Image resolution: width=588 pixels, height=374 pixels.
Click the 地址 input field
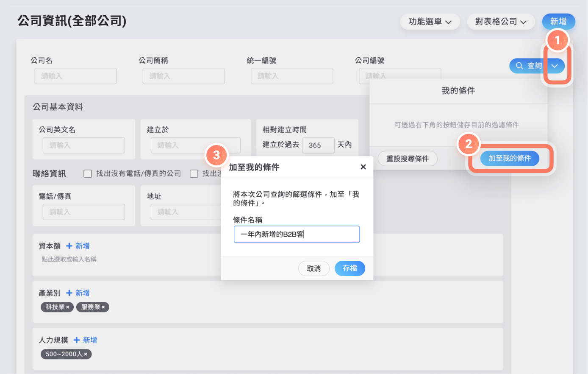186,212
